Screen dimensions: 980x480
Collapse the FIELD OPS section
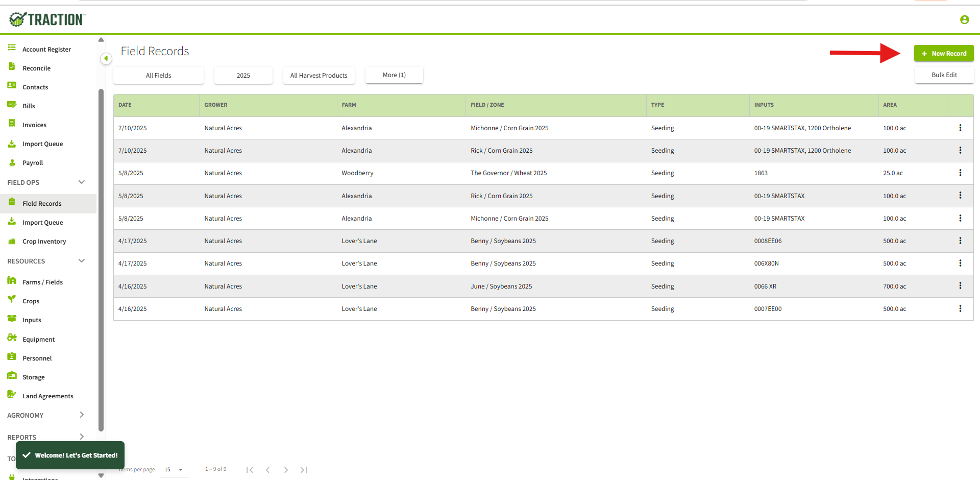(81, 182)
